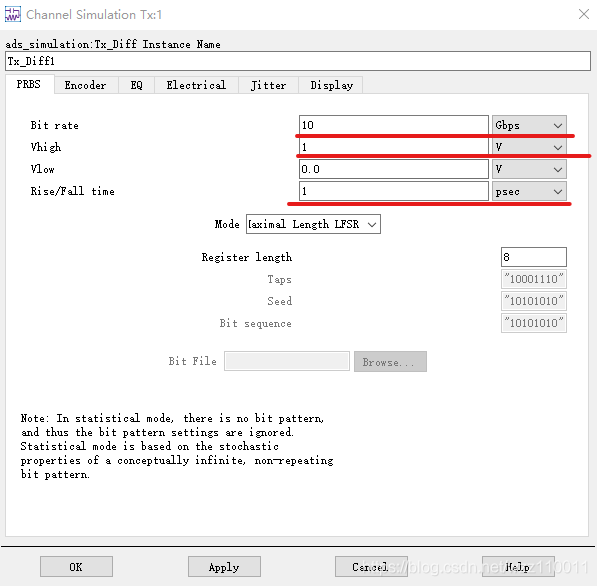
Task: Expand the Mode Maximal Length LFSR dropdown
Action: click(313, 224)
